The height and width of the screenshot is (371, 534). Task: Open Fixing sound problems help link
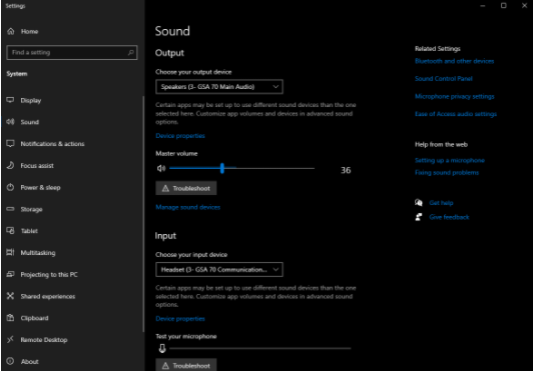(446, 173)
